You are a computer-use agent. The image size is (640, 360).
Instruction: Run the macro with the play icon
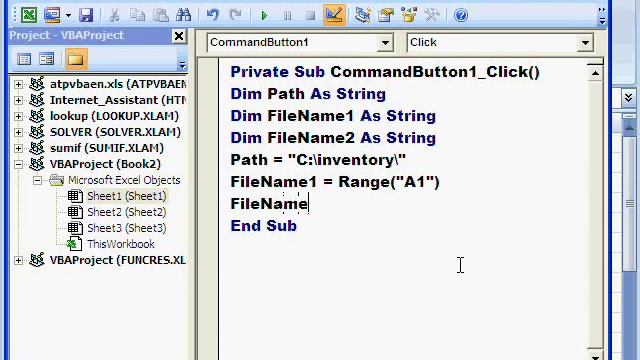264,15
